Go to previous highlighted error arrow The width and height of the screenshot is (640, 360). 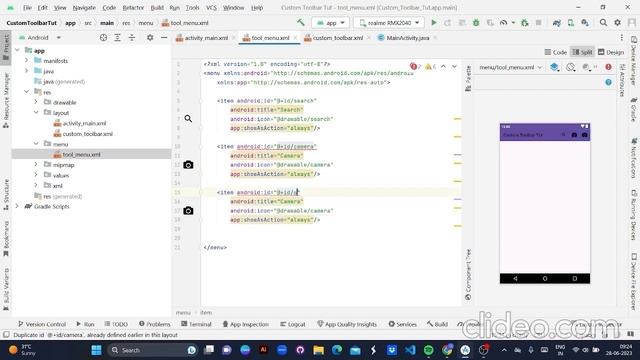[x=444, y=67]
